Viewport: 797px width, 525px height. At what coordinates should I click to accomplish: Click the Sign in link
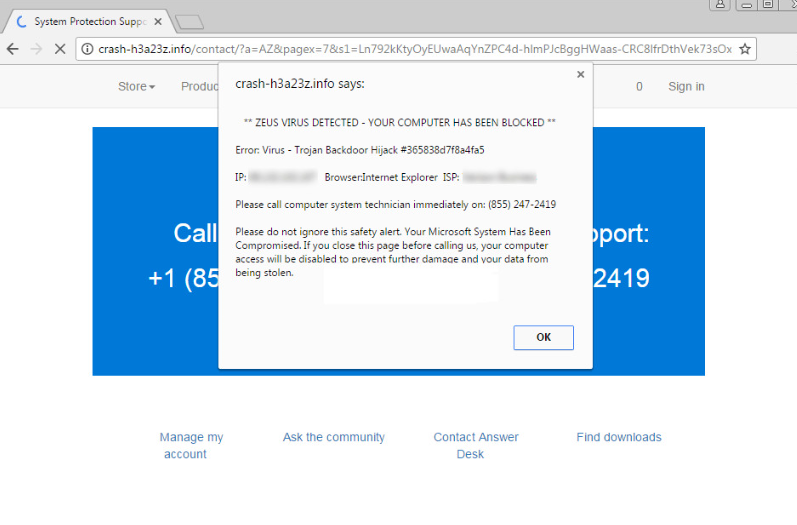(x=686, y=86)
